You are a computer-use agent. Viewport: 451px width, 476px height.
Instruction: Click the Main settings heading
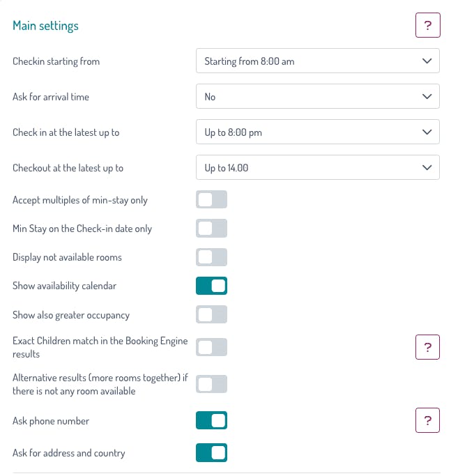[x=45, y=26]
